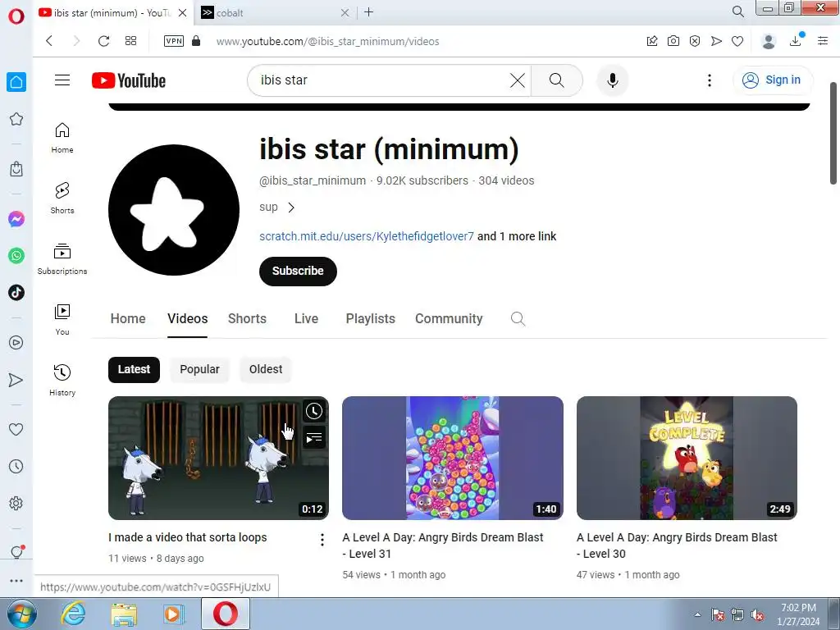
Task: Open Opera sidebar home icon
Action: [16, 82]
